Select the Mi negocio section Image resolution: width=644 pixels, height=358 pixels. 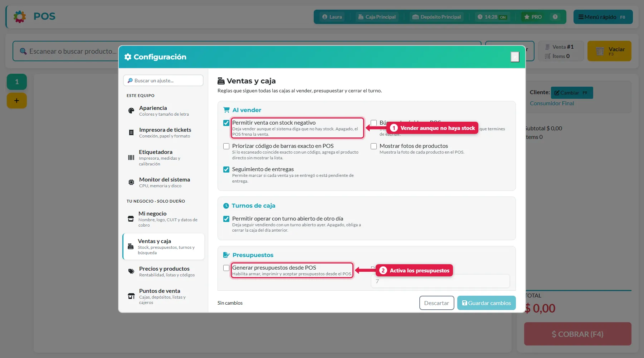tap(164, 219)
